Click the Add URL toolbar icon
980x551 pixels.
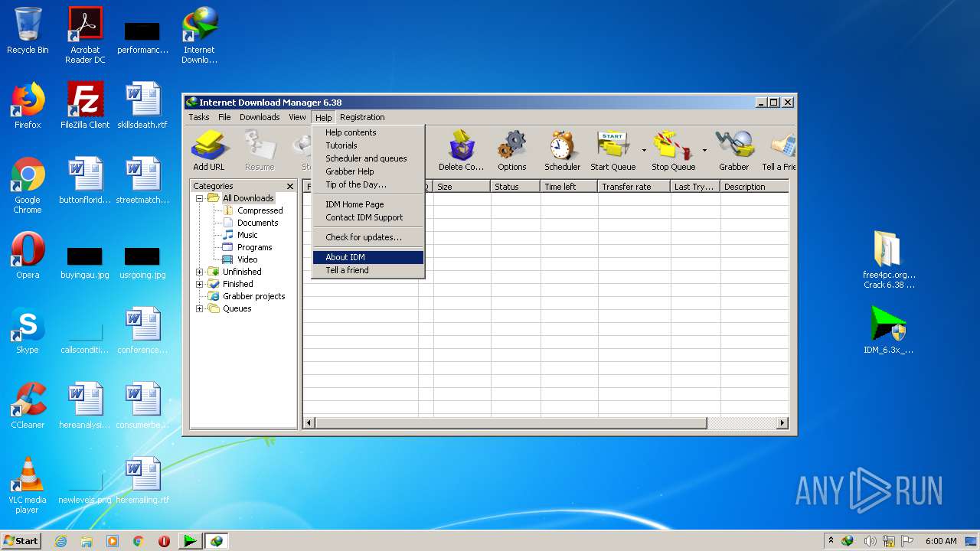tap(208, 151)
